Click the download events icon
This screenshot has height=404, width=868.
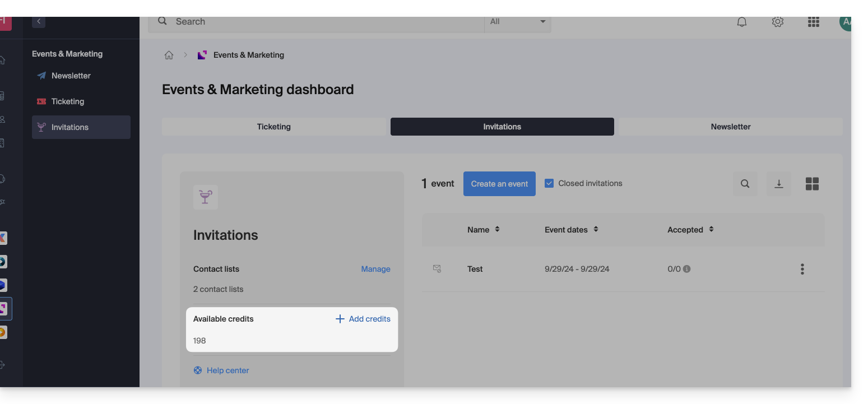click(778, 184)
